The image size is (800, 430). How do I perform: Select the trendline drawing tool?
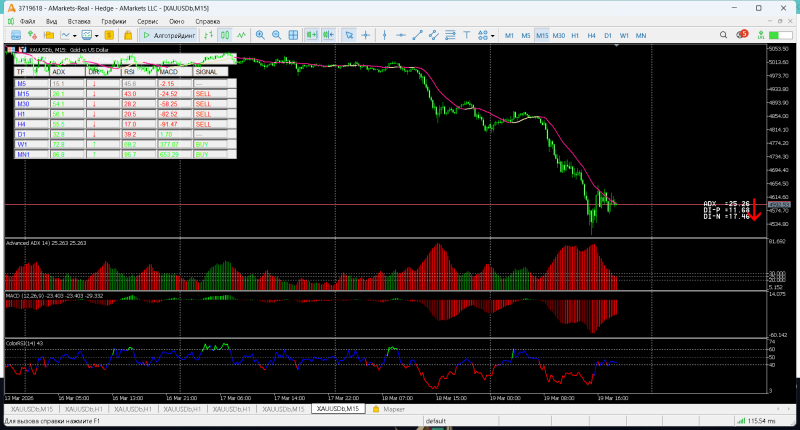click(417, 35)
